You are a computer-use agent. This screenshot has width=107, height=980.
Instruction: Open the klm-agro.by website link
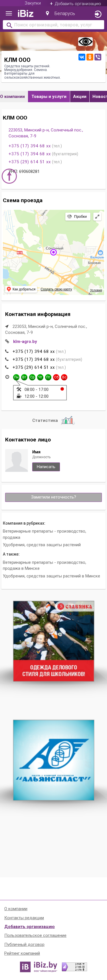click(25, 342)
